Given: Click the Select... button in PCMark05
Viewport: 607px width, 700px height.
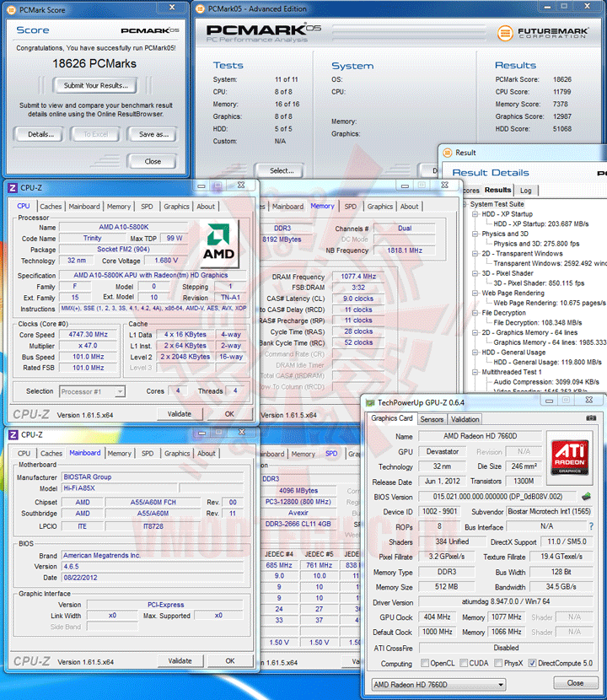Looking at the screenshot, I should [282, 170].
